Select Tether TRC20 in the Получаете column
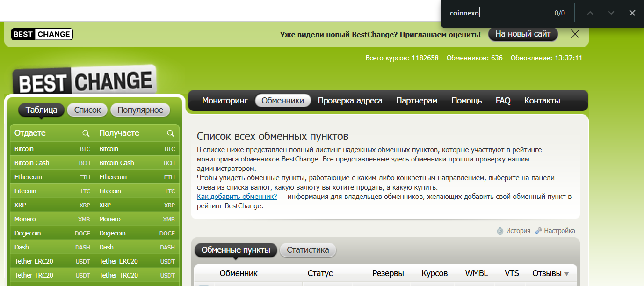Screen dimensions: 644x286 pyautogui.click(x=137, y=275)
